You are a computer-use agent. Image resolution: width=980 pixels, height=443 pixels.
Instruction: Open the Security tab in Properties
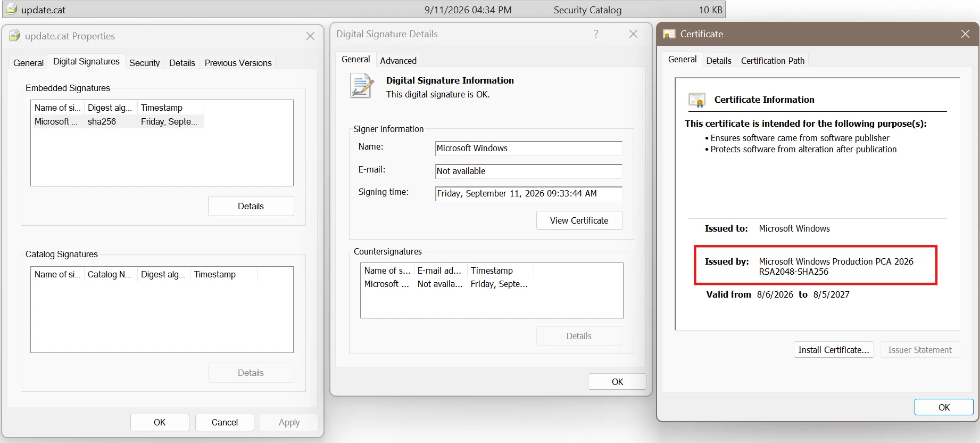(x=144, y=63)
